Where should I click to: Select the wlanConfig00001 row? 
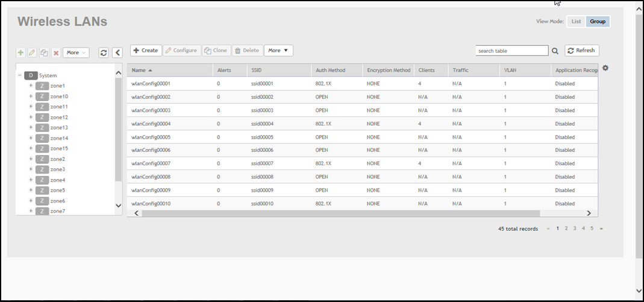click(x=362, y=83)
